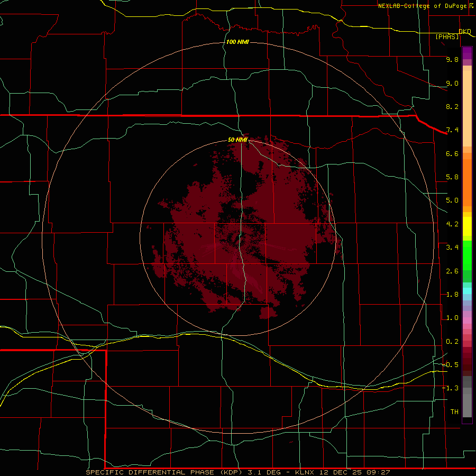Click the 0.2 value on color scale
The image size is (476, 476).
[452, 342]
